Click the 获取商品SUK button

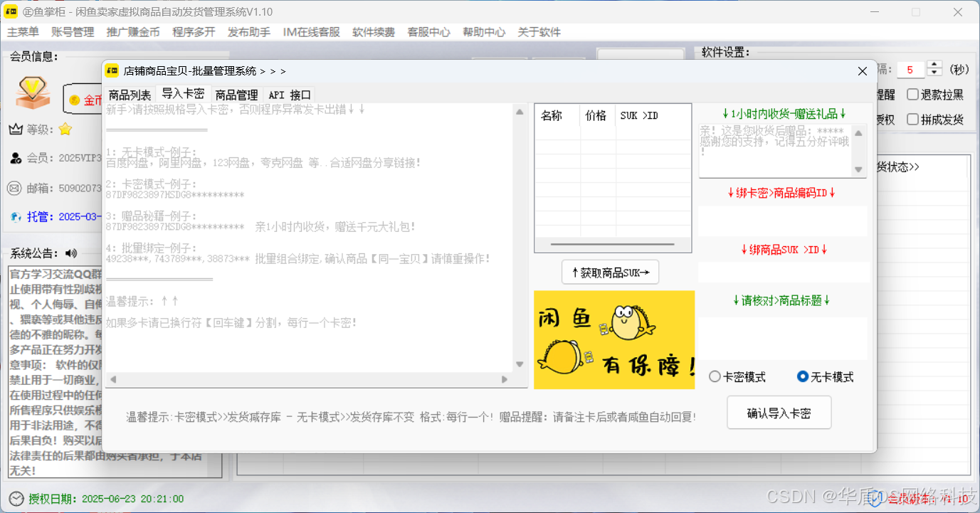coord(611,272)
